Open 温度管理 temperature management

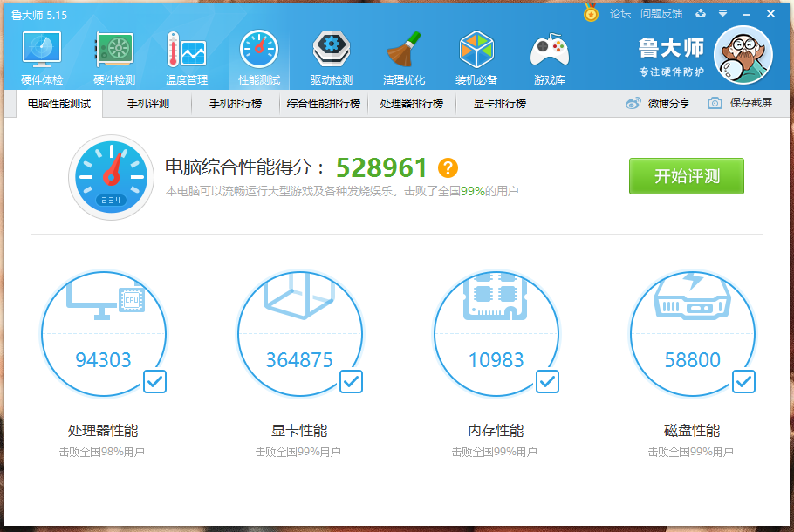pos(187,58)
